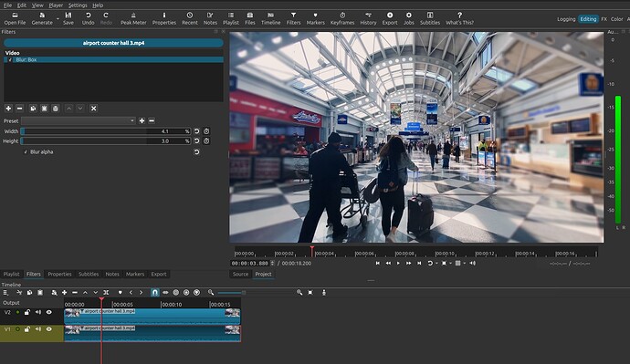
Task: Select the clip on the V2 track
Action: [152, 317]
